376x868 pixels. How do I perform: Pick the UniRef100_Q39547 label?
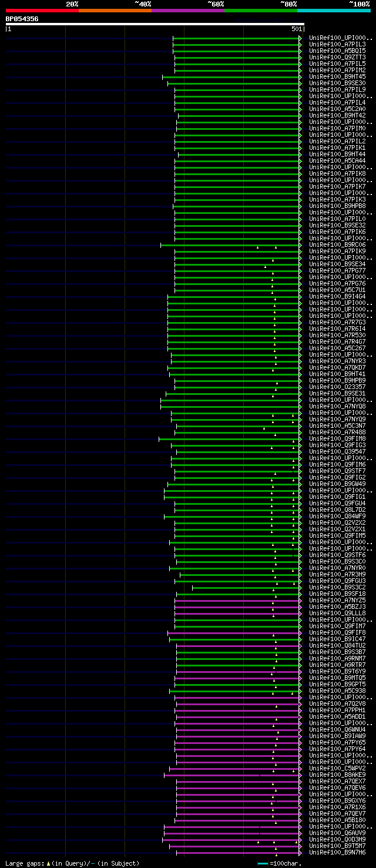[x=337, y=451]
